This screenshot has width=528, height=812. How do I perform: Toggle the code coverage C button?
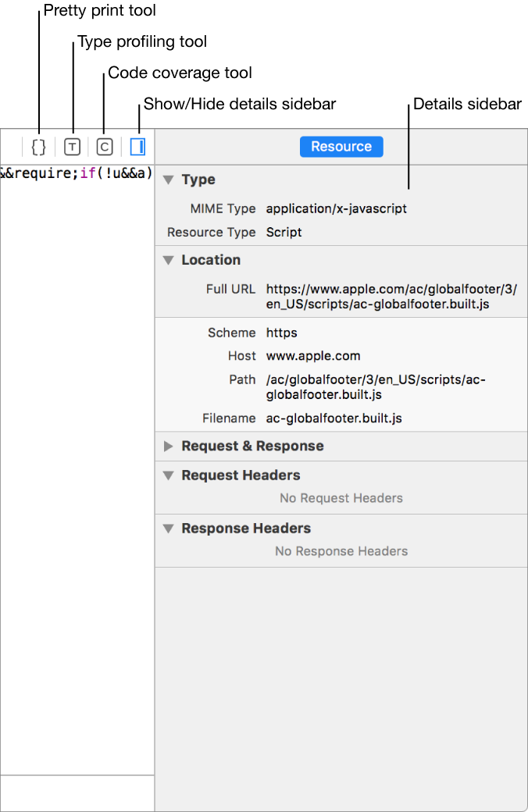click(x=104, y=147)
